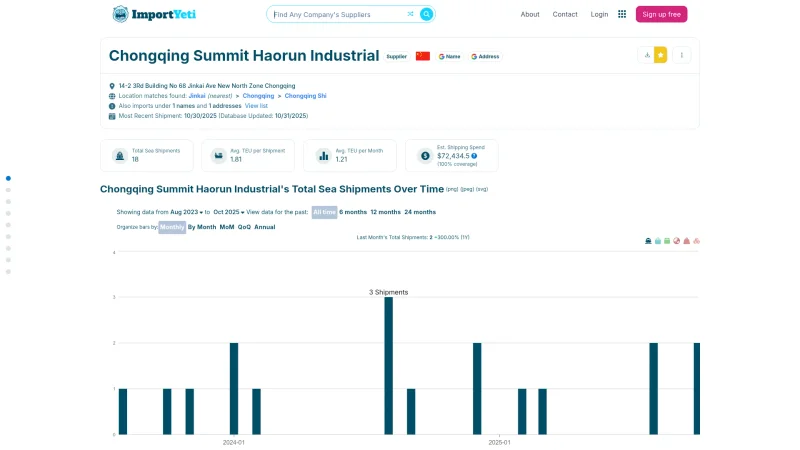Focus the Find Any Company's Suppliers field
The width and height of the screenshot is (800, 450).
click(x=339, y=14)
